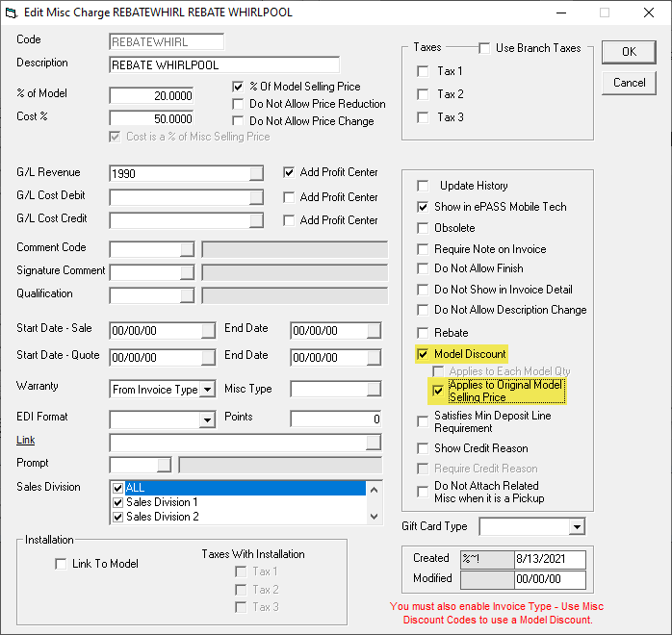Screen dimensions: 672x635
Task: Enable Require Note on Invoice
Action: pyautogui.click(x=423, y=249)
